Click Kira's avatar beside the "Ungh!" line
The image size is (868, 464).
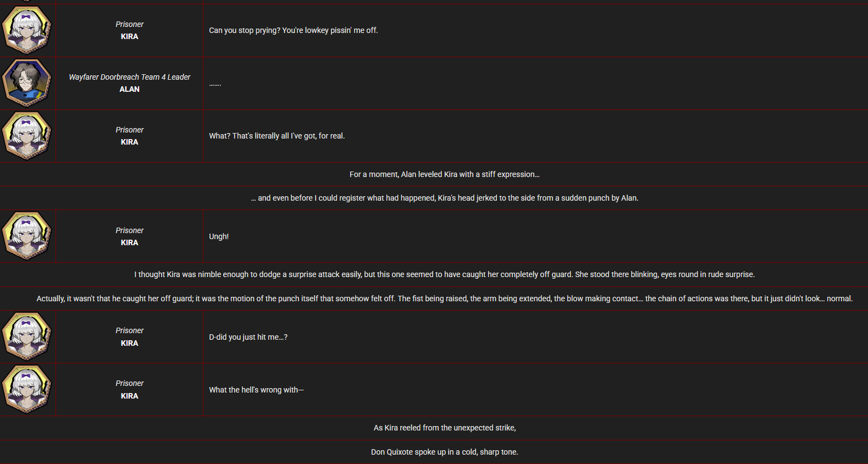tap(26, 236)
